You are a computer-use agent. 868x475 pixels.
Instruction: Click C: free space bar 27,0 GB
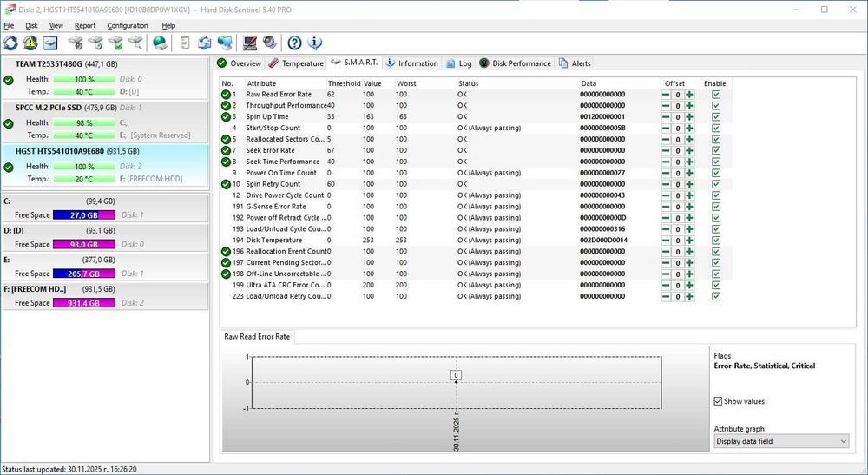coord(84,214)
